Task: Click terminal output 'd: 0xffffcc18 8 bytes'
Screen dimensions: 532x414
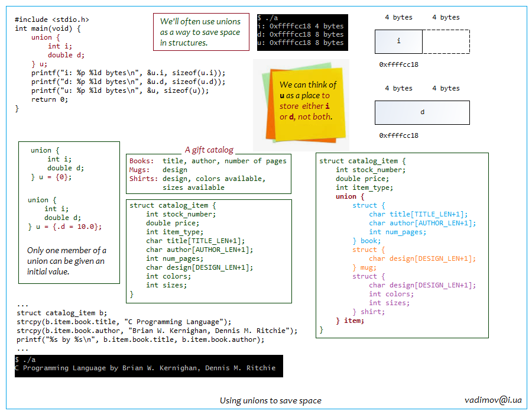Action: click(x=300, y=34)
